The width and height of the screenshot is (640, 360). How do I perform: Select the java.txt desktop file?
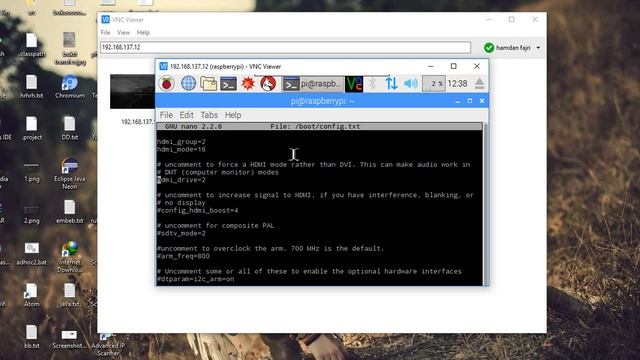70,295
